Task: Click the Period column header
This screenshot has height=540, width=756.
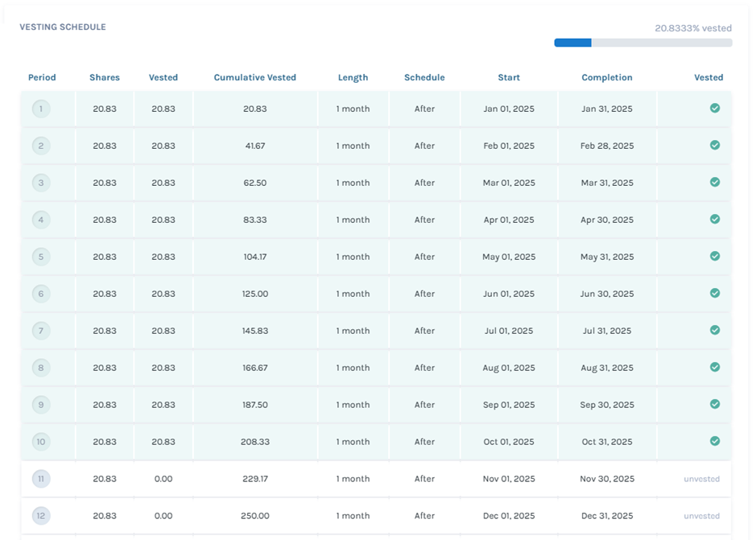Action: [x=42, y=78]
